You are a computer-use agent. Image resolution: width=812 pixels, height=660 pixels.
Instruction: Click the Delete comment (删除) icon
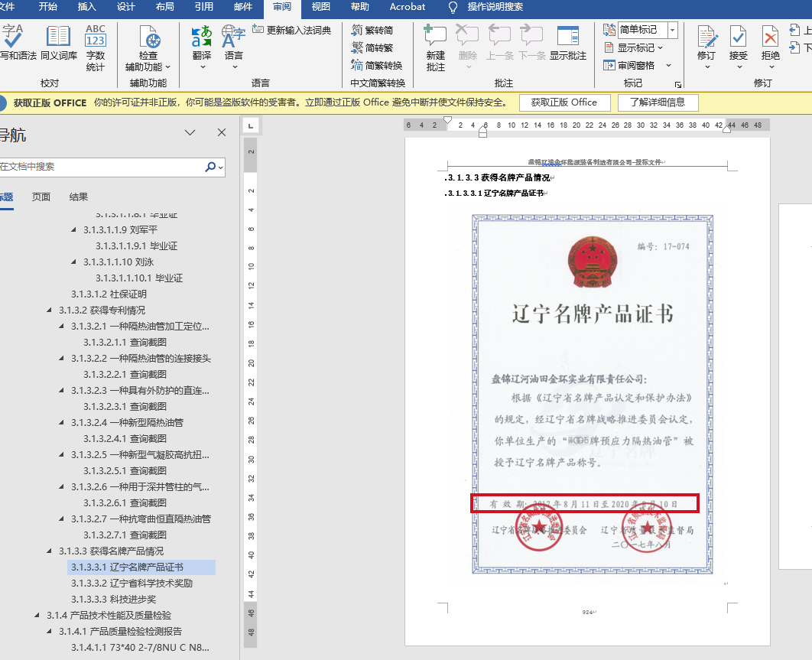pos(468,36)
